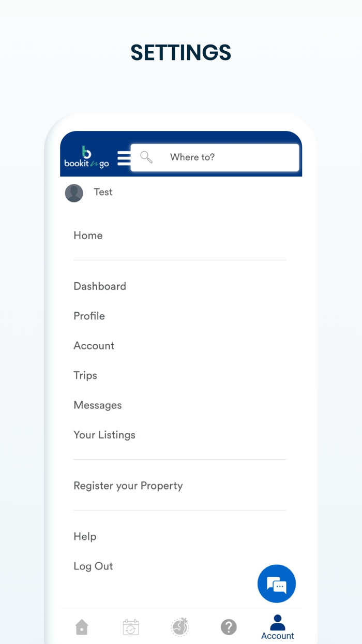Open Profile from the menu
This screenshot has height=644, width=362.
tap(89, 316)
